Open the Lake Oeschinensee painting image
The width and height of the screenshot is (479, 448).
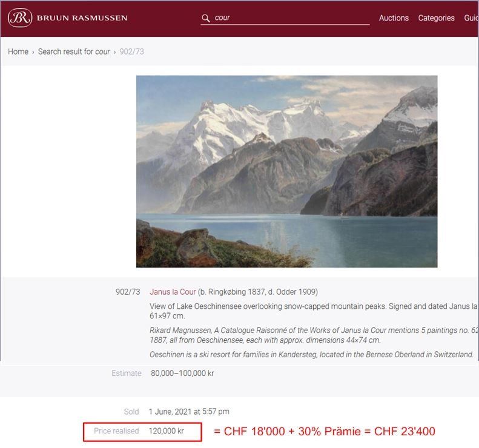click(287, 171)
